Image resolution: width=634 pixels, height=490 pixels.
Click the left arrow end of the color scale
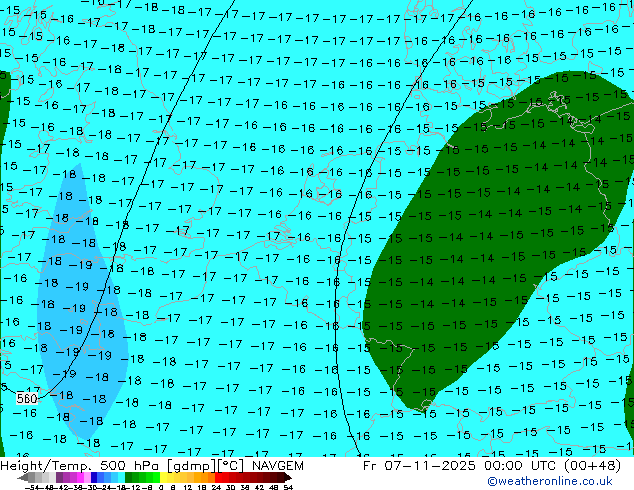point(22,478)
